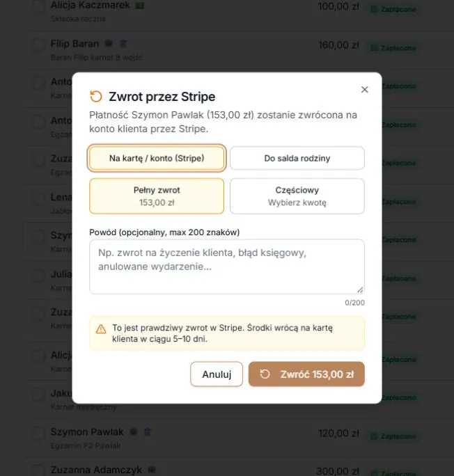
Task: Toggle the checkbox for Filip Baran row
Action: coord(38,45)
